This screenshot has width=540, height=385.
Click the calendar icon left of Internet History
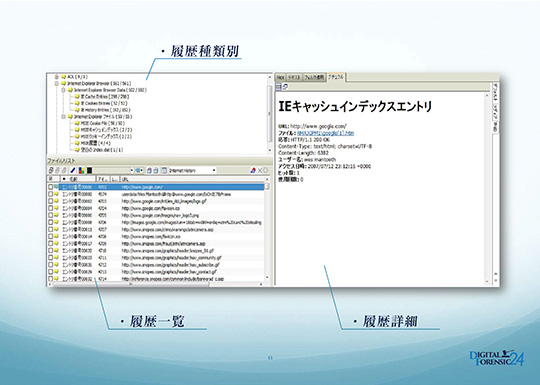pyautogui.click(x=164, y=170)
